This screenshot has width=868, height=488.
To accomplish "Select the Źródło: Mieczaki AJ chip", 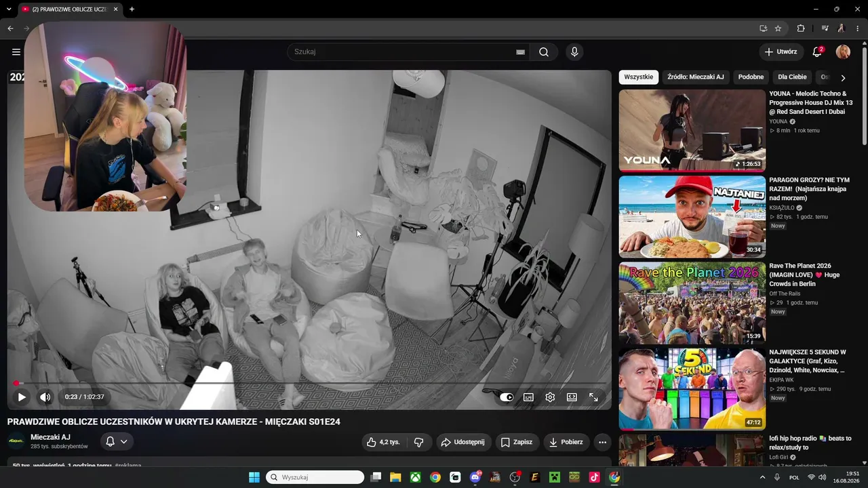I will pyautogui.click(x=696, y=77).
